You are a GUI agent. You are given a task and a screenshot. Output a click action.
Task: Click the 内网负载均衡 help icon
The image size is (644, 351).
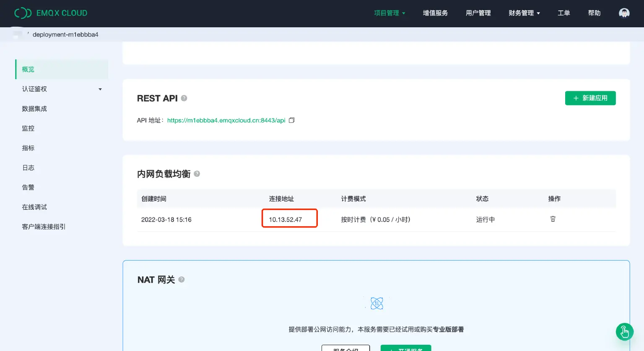[197, 173]
